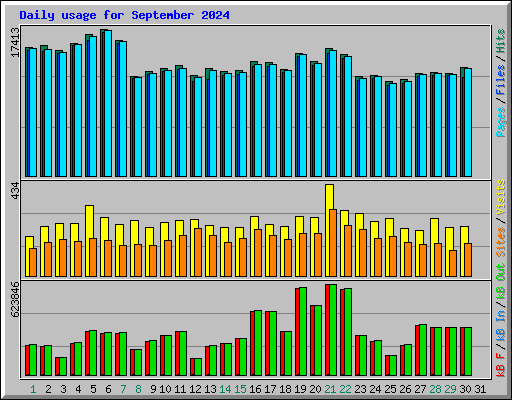512x400 pixels.
Task: Click day label 30 on the x-axis
Action: point(465,389)
